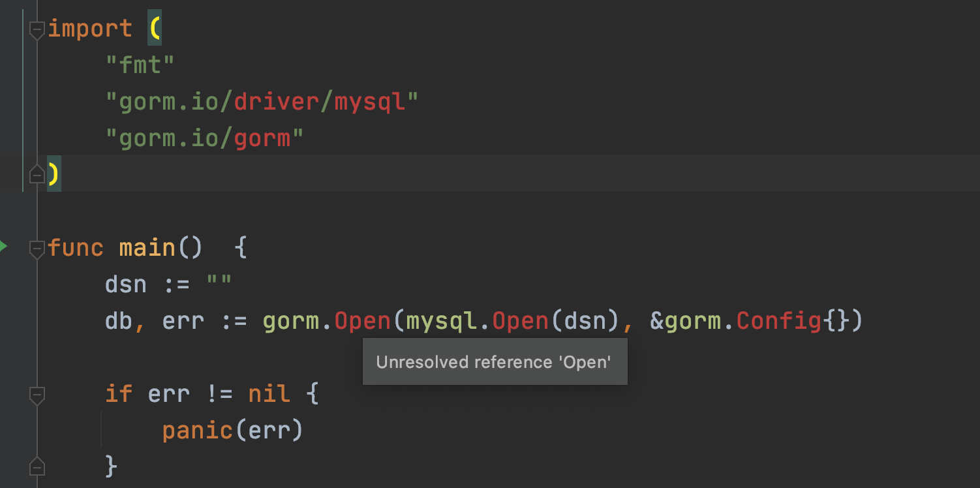The width and height of the screenshot is (980, 488).
Task: Click the panic function call
Action: (198, 431)
